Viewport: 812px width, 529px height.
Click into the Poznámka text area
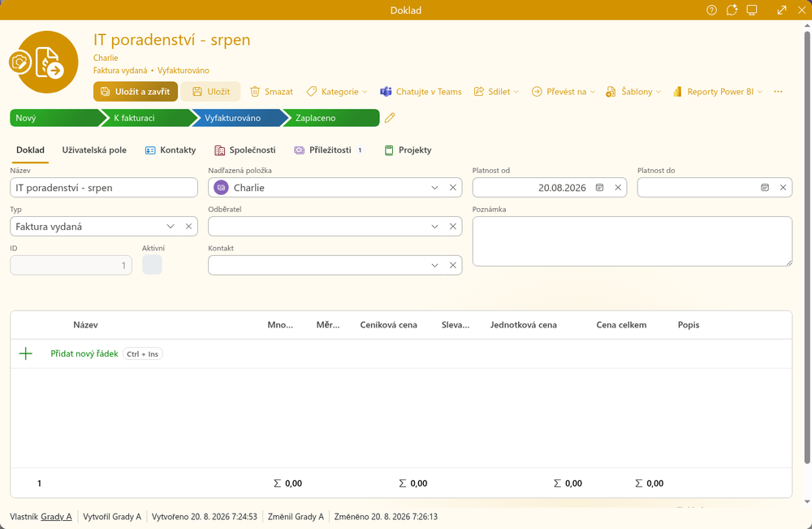point(633,241)
